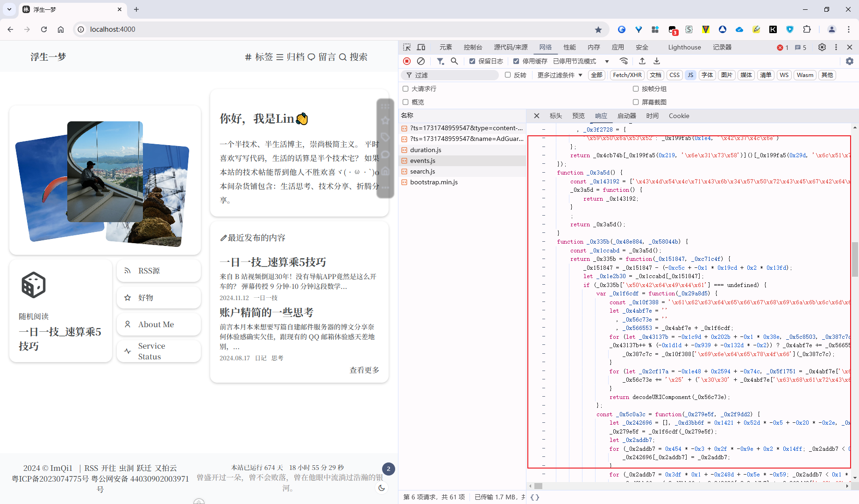Clear the network log

pyautogui.click(x=421, y=61)
